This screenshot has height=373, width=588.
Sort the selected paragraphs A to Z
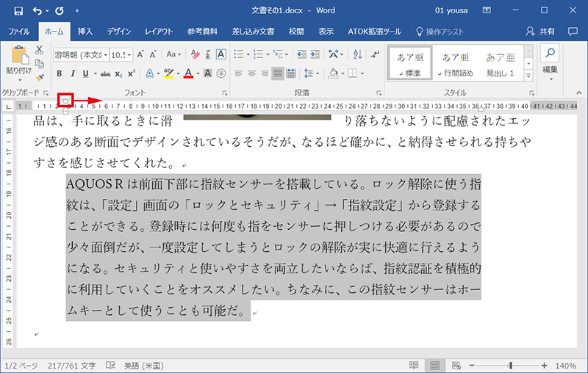pyautogui.click(x=357, y=54)
